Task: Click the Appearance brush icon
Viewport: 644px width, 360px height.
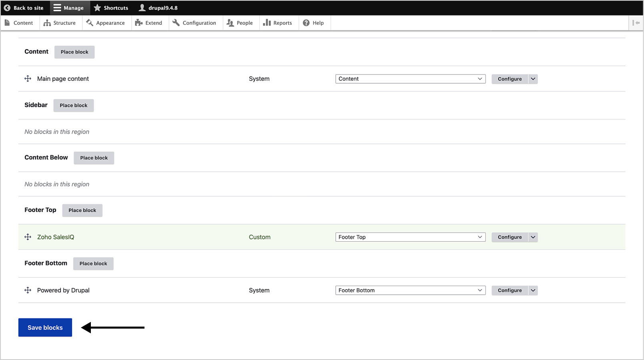Action: pyautogui.click(x=90, y=23)
